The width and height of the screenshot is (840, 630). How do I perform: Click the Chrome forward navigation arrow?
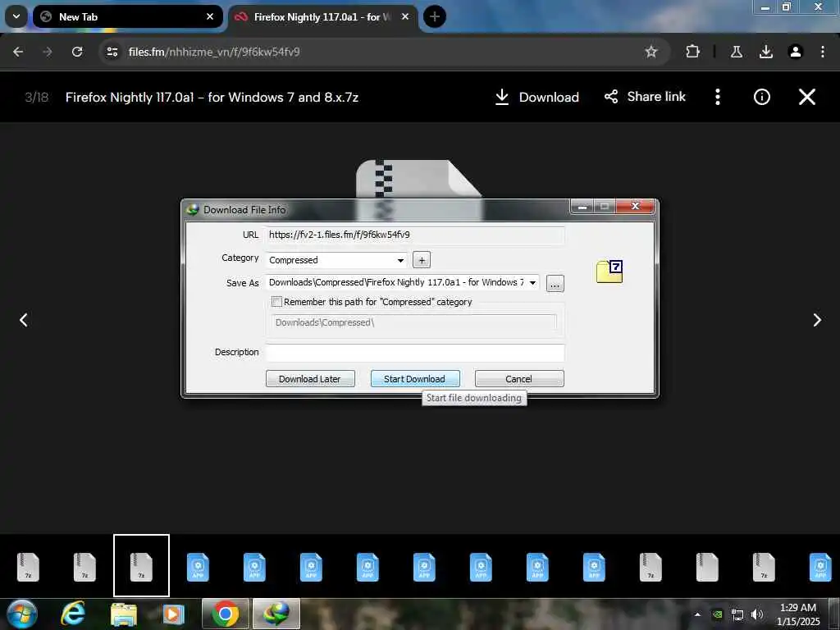click(48, 52)
